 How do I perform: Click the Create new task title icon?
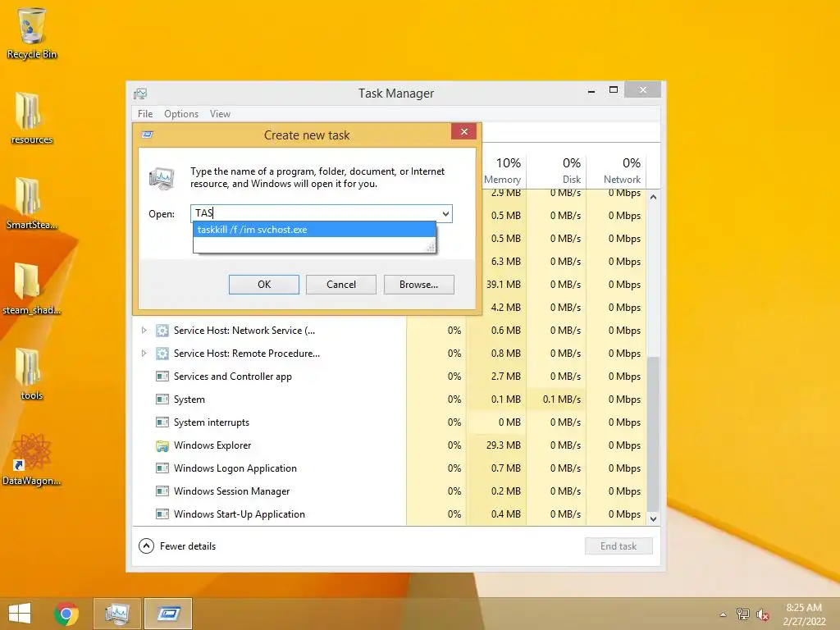pos(148,135)
